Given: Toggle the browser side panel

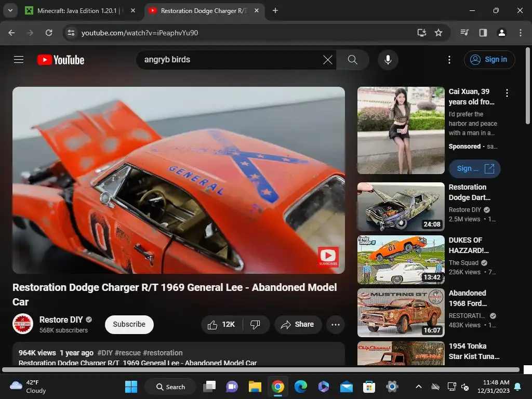Looking at the screenshot, I should coord(483,33).
